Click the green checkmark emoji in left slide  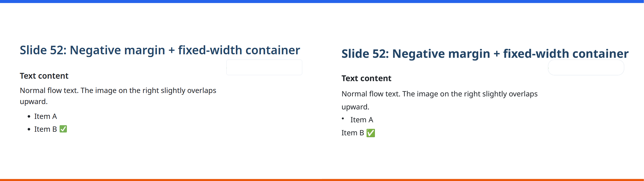pyautogui.click(x=63, y=129)
